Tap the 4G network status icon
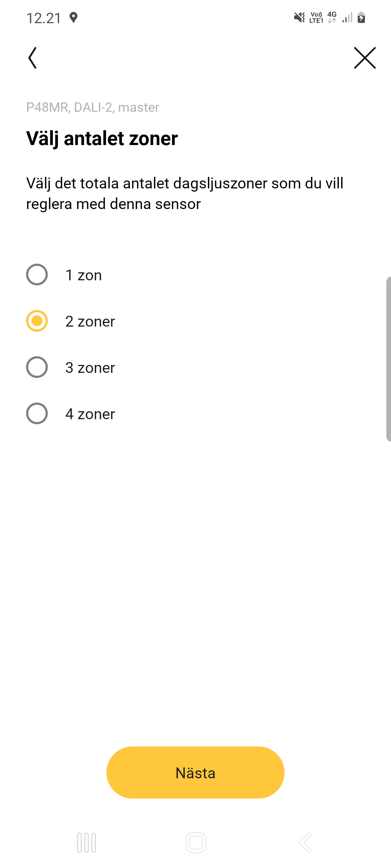Screen dimensions: 391x868 pyautogui.click(x=332, y=17)
